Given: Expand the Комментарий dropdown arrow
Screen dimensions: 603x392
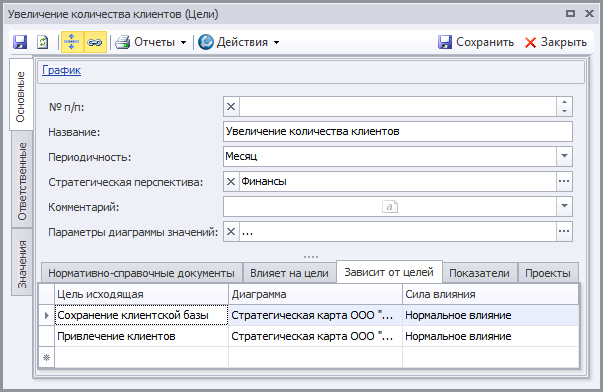Looking at the screenshot, I should (x=564, y=206).
